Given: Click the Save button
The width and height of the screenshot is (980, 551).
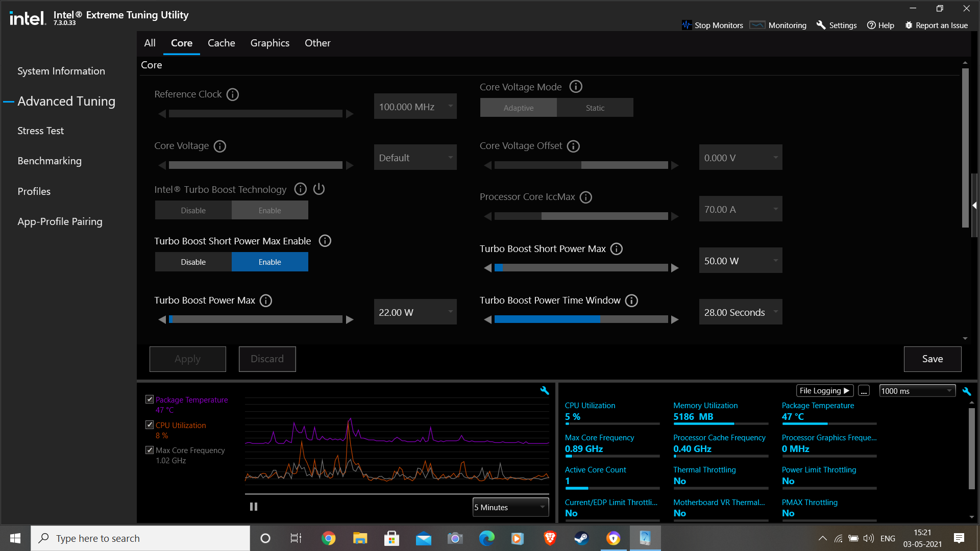Looking at the screenshot, I should click(x=932, y=359).
